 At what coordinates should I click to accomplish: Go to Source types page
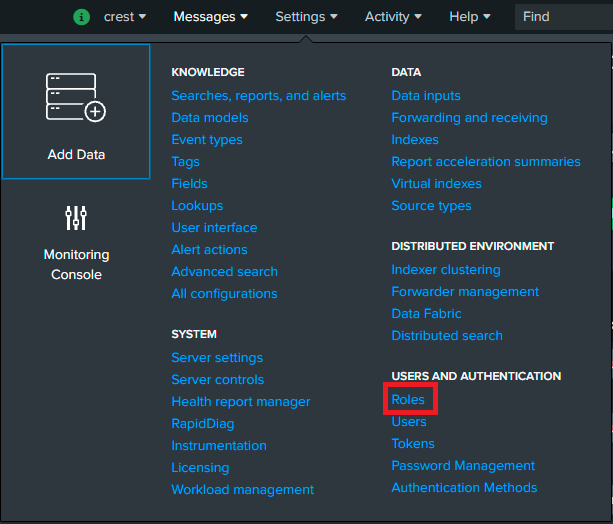[431, 206]
